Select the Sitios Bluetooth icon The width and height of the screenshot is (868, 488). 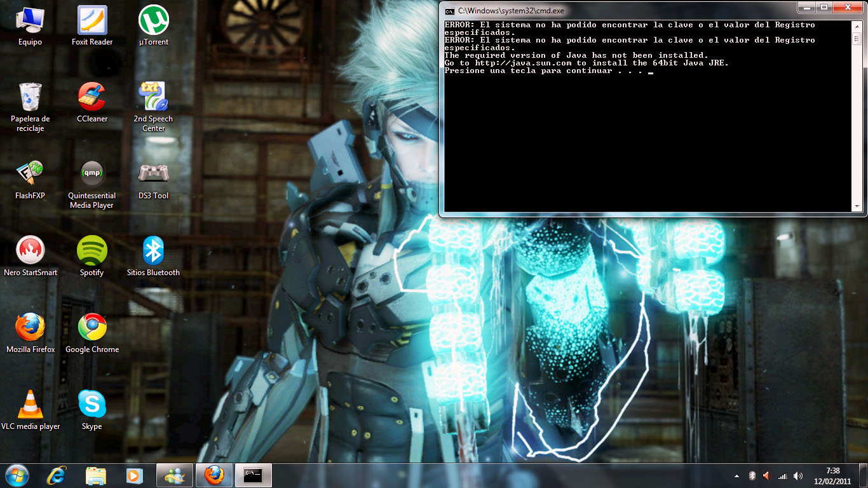[154, 257]
